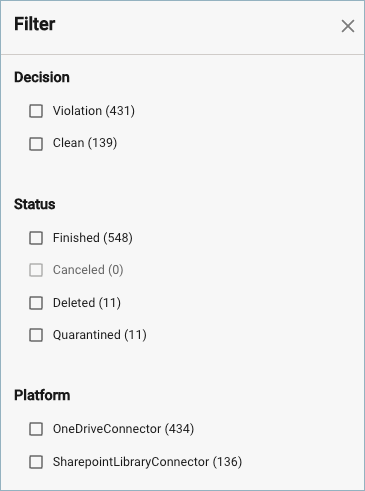Click the 'Deleted (11)' label text
The image size is (365, 491).
[x=87, y=303]
